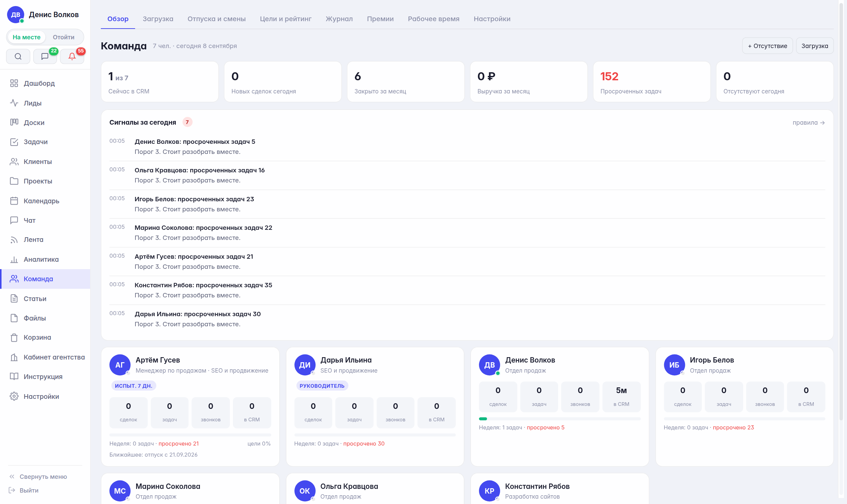Image resolution: width=847 pixels, height=504 pixels.
Task: Open messages icon with badge 22
Action: coord(45,56)
